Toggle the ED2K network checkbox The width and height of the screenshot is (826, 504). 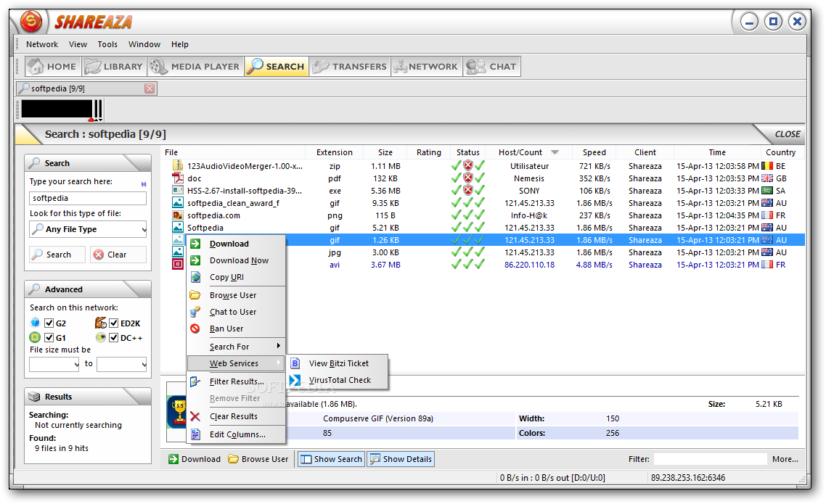[113, 323]
